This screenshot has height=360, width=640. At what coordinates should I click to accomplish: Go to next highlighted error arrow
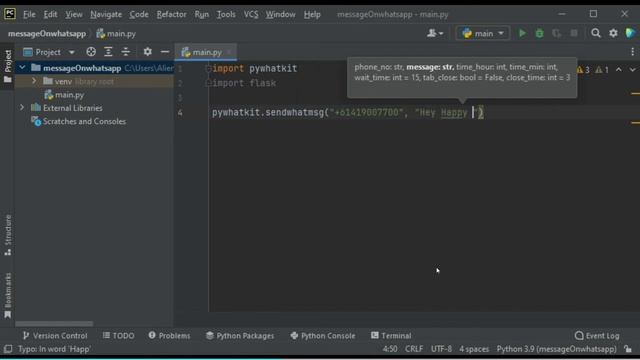click(x=632, y=70)
